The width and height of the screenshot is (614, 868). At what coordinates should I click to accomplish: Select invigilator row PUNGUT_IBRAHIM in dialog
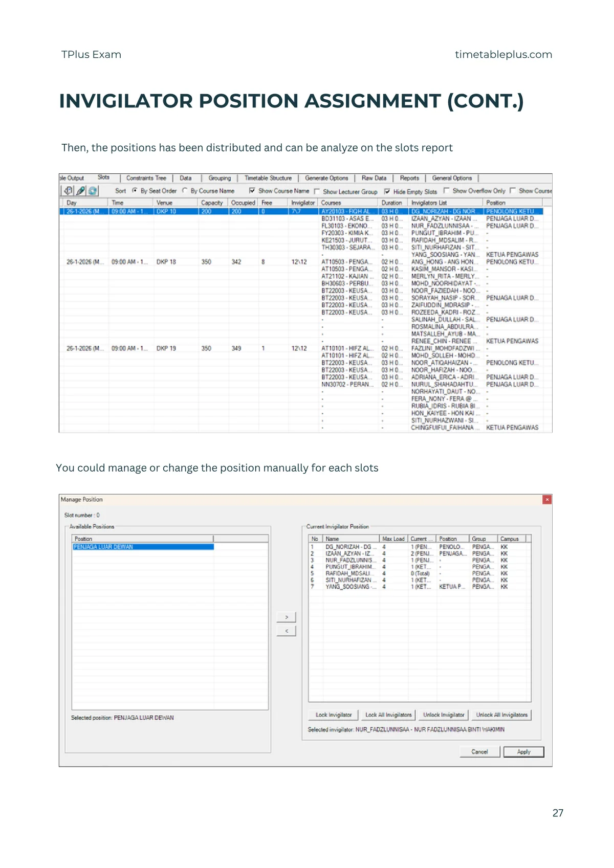(420, 567)
